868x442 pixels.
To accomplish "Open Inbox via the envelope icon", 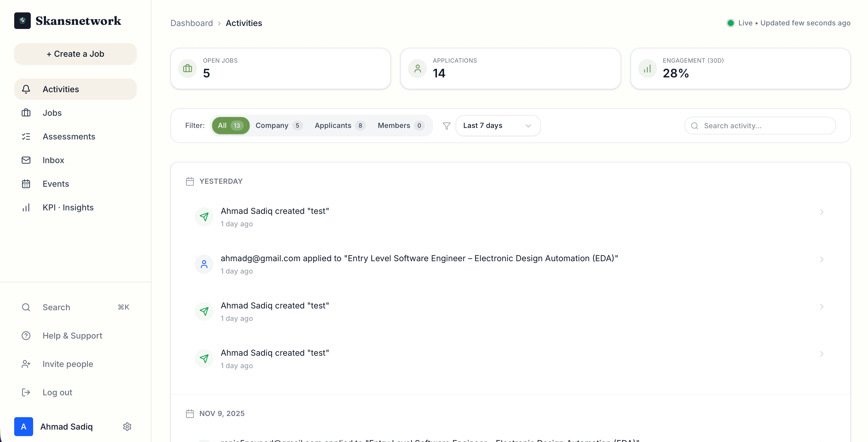I will [26, 160].
